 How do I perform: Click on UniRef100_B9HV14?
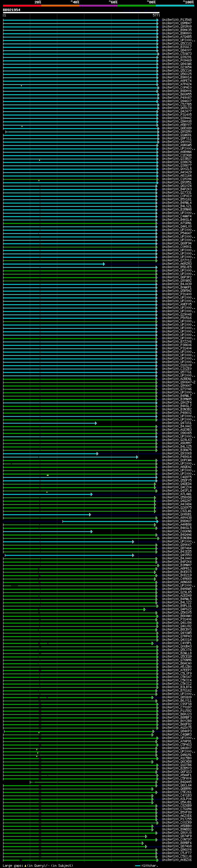click(x=176, y=77)
